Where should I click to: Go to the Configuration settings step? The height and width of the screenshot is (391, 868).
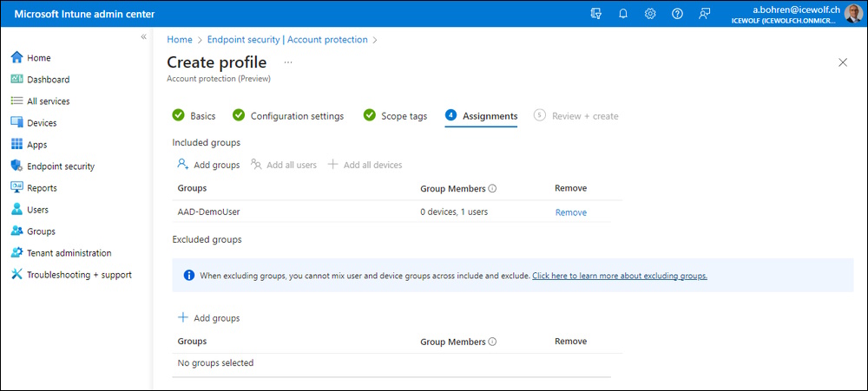(x=288, y=115)
